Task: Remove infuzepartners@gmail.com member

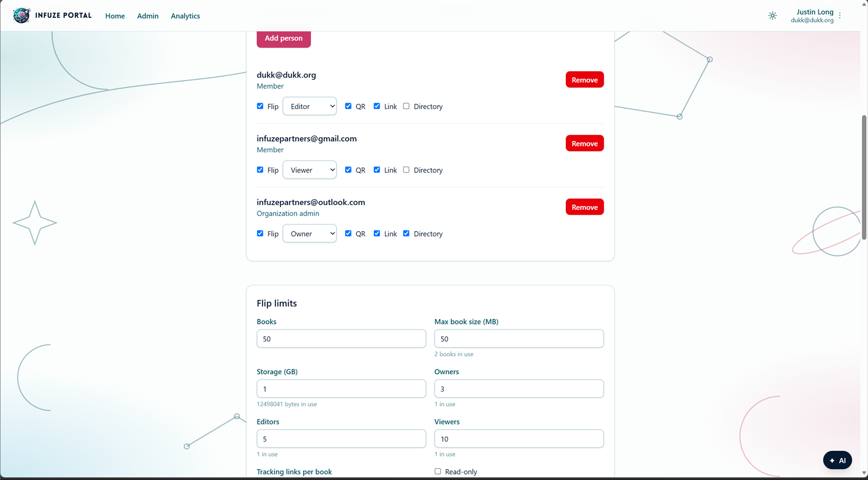Action: point(585,143)
